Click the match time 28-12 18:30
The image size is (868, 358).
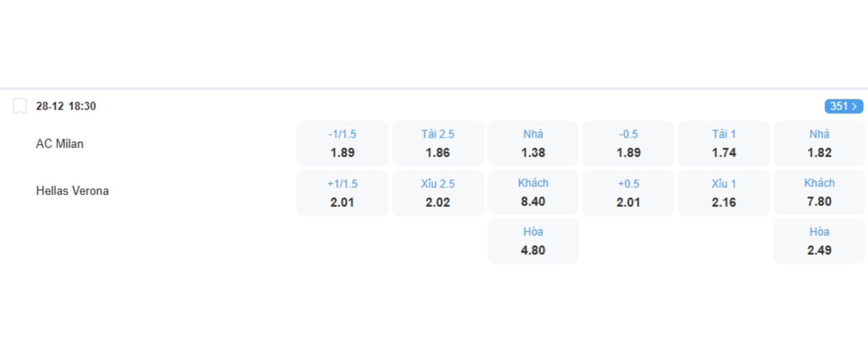66,106
